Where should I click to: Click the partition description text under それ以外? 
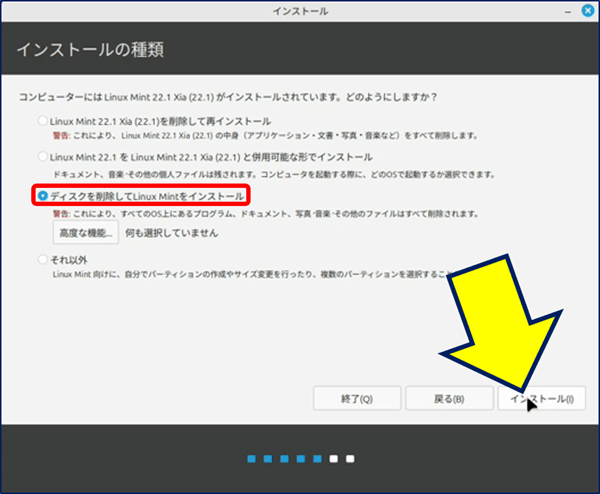click(x=253, y=274)
